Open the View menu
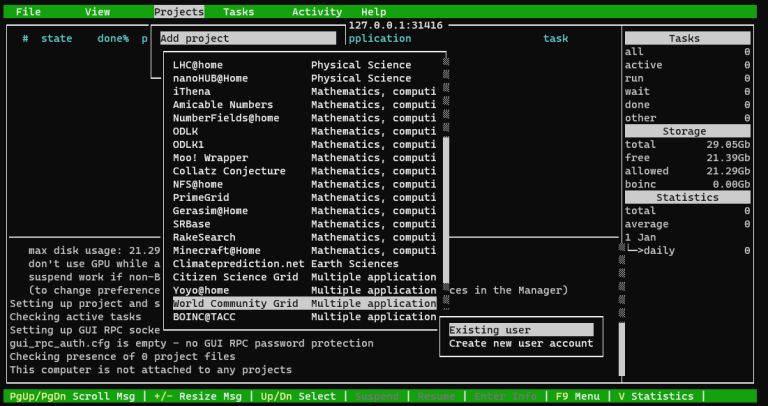This screenshot has height=406, width=768. tap(97, 12)
